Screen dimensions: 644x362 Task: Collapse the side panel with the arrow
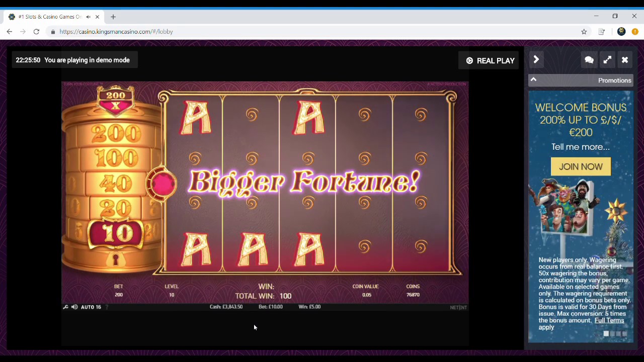(x=536, y=60)
